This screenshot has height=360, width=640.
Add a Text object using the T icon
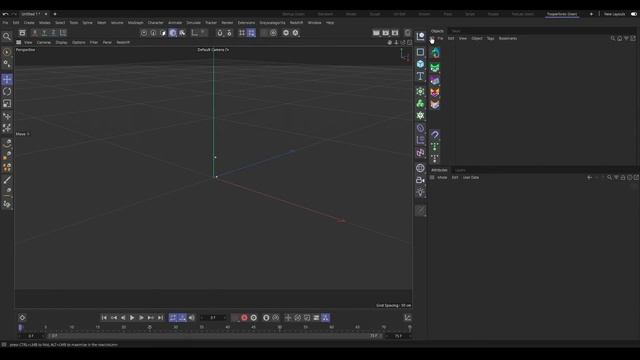[420, 76]
